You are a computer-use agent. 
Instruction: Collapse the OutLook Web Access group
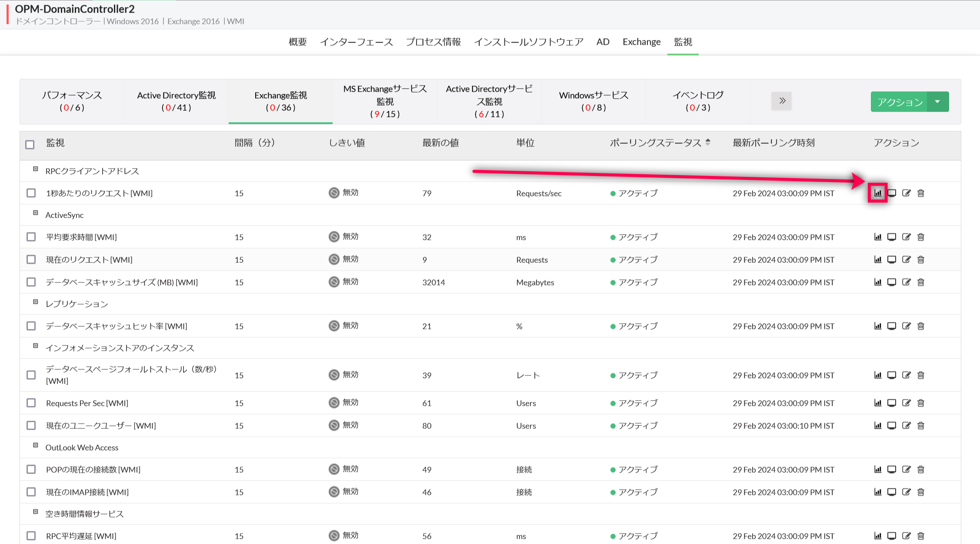pos(36,445)
